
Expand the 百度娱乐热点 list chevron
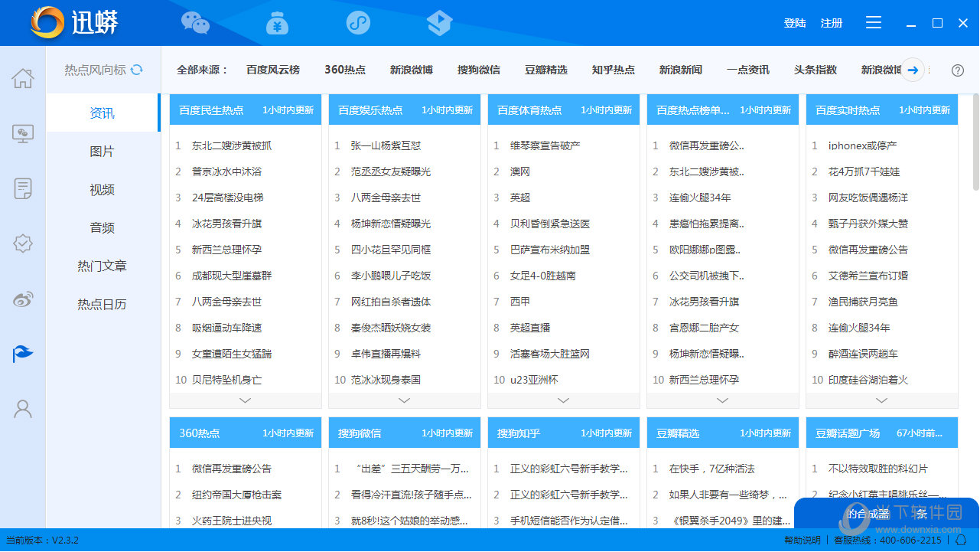pyautogui.click(x=404, y=400)
